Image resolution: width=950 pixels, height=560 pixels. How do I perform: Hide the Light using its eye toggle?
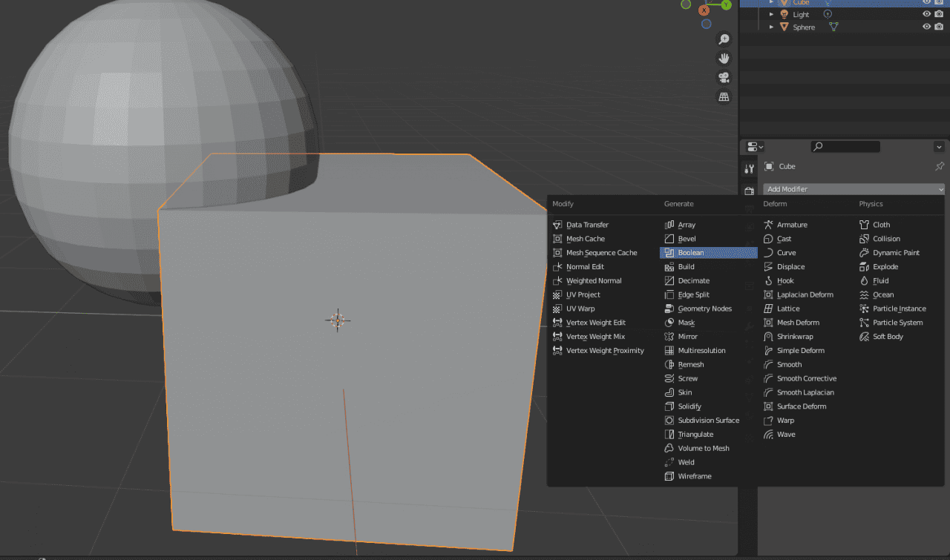927,13
